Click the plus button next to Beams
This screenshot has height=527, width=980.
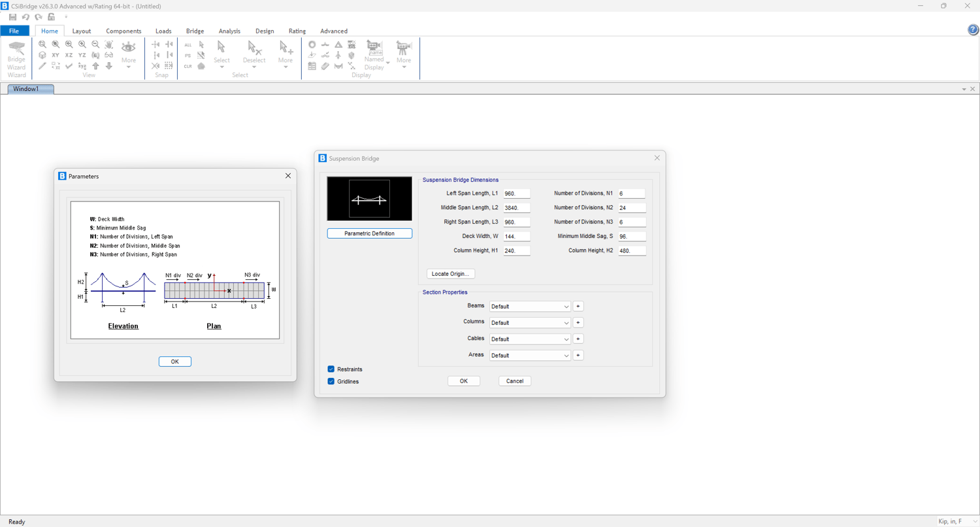(x=578, y=306)
